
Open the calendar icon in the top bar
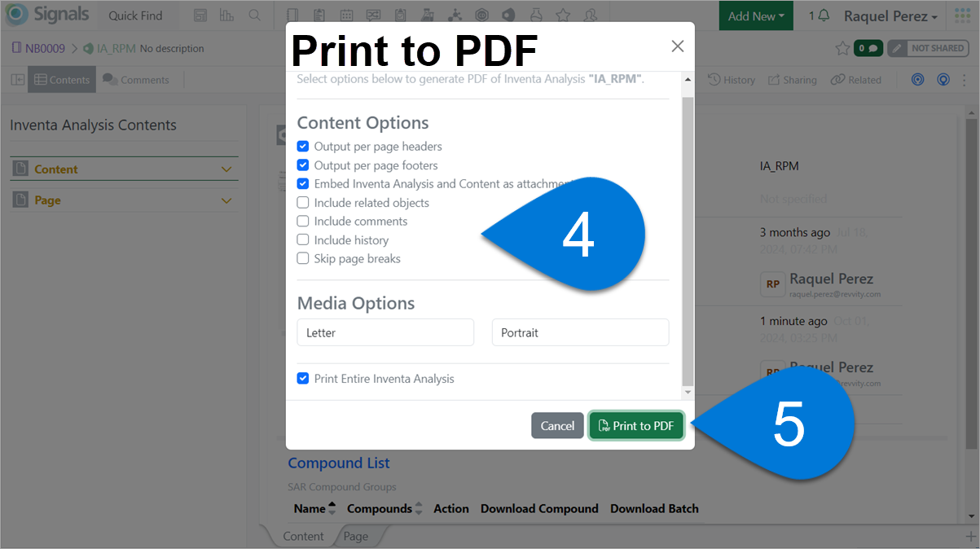[345, 14]
